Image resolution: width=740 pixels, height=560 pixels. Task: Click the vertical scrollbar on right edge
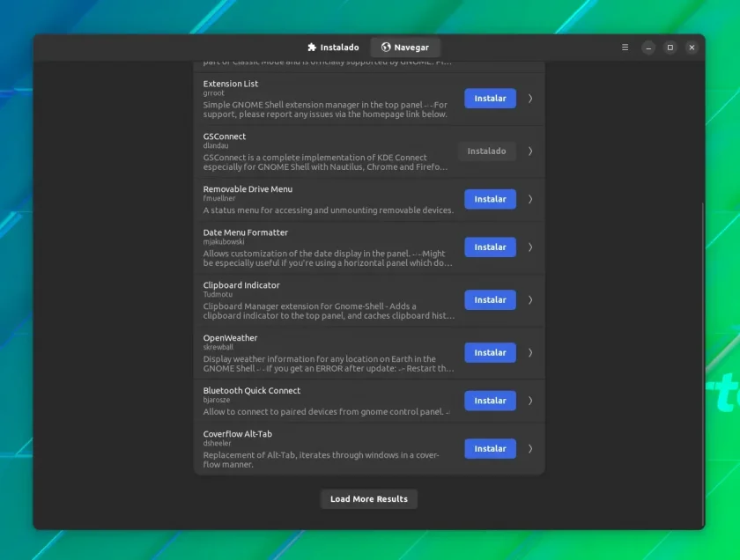click(703, 364)
